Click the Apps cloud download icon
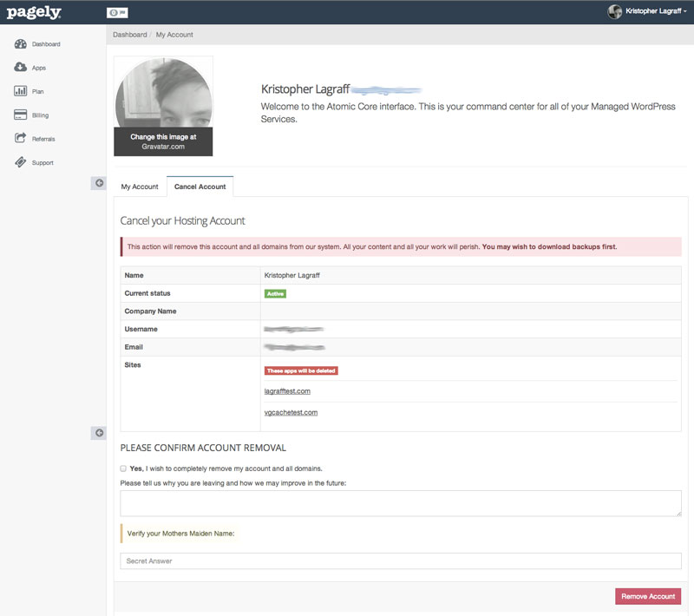Image resolution: width=694 pixels, height=616 pixels. pyautogui.click(x=20, y=68)
